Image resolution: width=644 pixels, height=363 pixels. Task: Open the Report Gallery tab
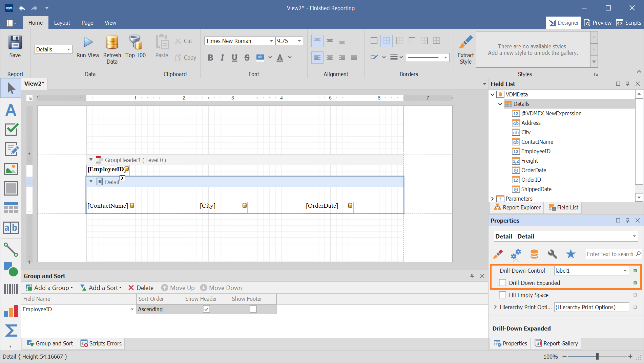[556, 343]
